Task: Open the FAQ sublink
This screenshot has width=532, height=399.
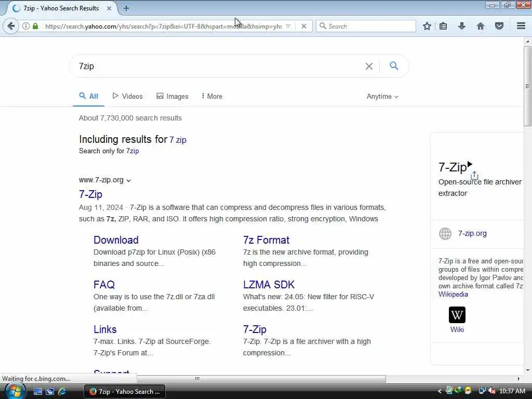Action: tap(104, 285)
